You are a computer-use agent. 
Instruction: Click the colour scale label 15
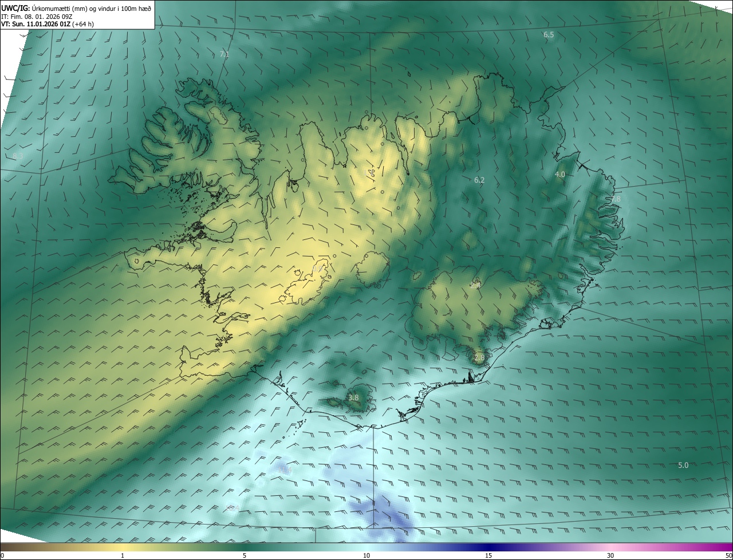point(488,555)
